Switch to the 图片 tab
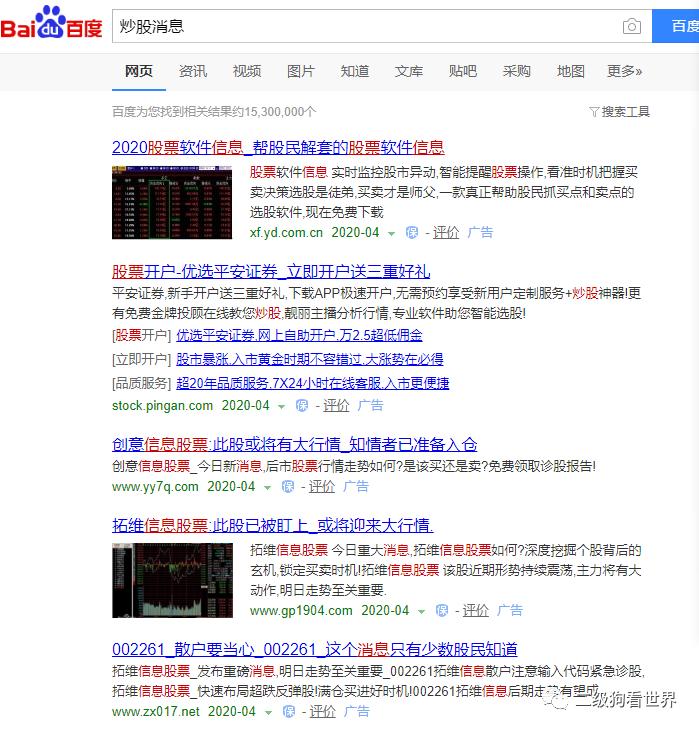Screen dimensions: 699x730 point(301,71)
